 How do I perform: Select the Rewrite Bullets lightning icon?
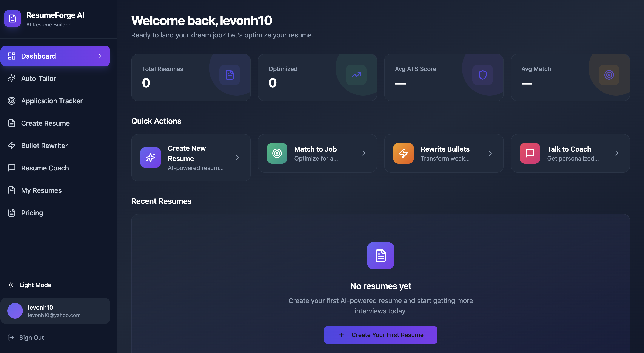403,153
